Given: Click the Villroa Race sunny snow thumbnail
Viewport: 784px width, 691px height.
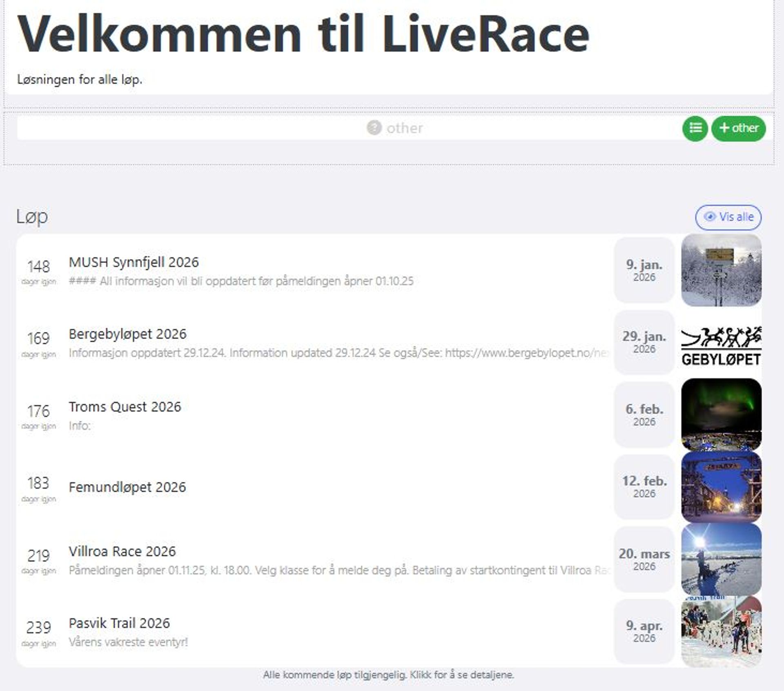Looking at the screenshot, I should click(721, 559).
